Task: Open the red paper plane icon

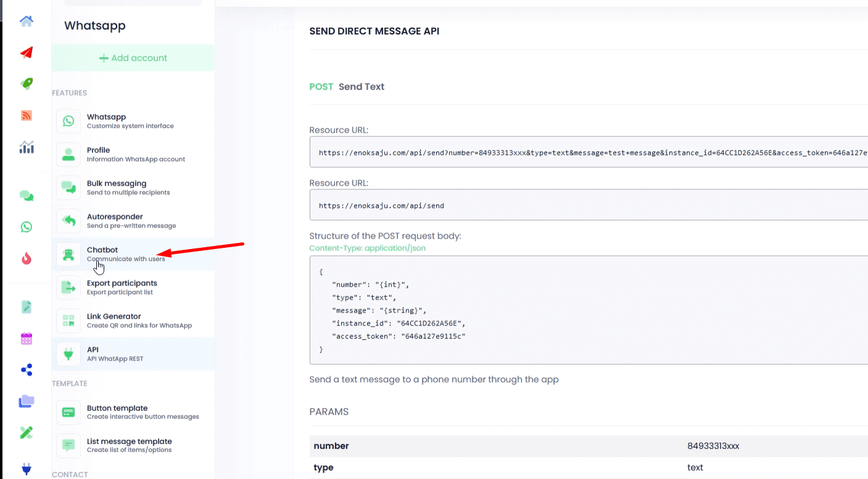Action: [x=27, y=53]
